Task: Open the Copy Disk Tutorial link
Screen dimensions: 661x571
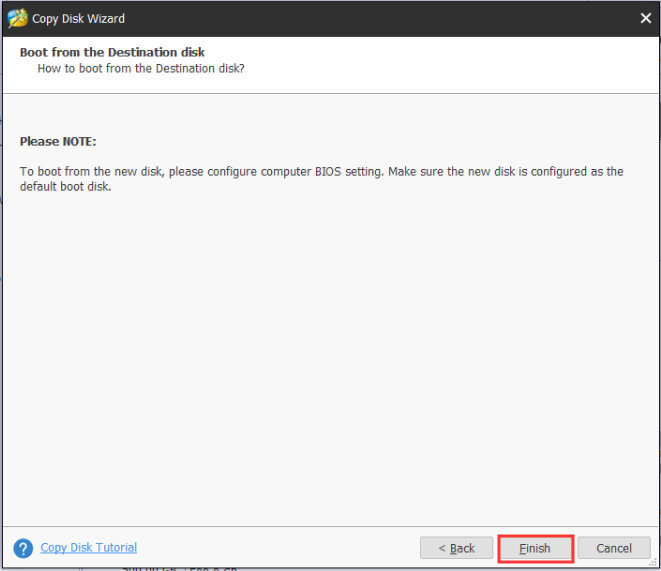Action: [89, 547]
